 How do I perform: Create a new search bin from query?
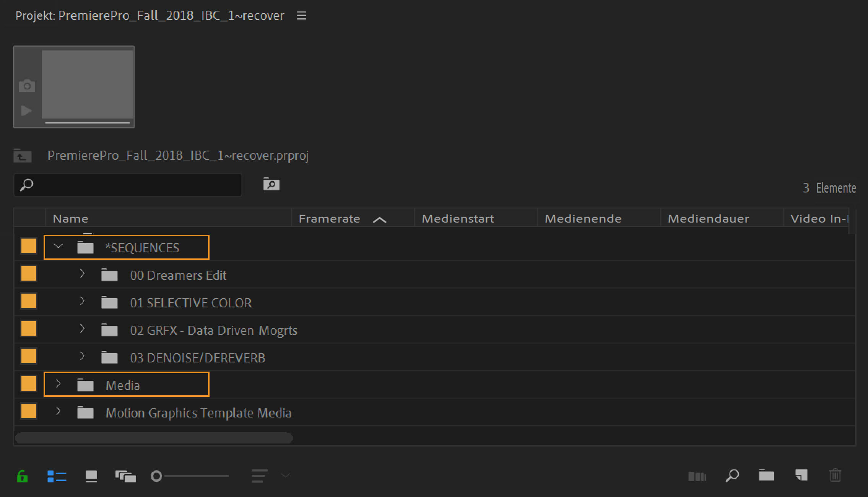point(271,184)
